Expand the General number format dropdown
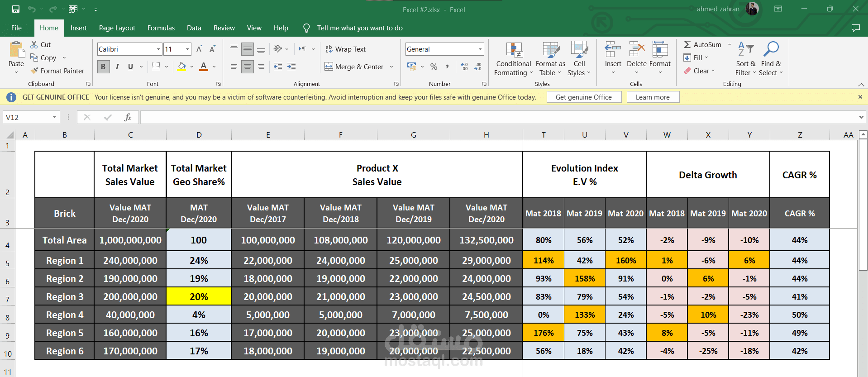Viewport: 868px width, 377px height. point(480,49)
